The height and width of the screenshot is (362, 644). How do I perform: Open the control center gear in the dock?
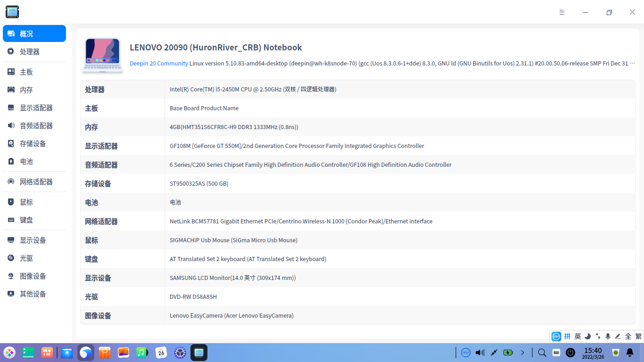(x=180, y=353)
